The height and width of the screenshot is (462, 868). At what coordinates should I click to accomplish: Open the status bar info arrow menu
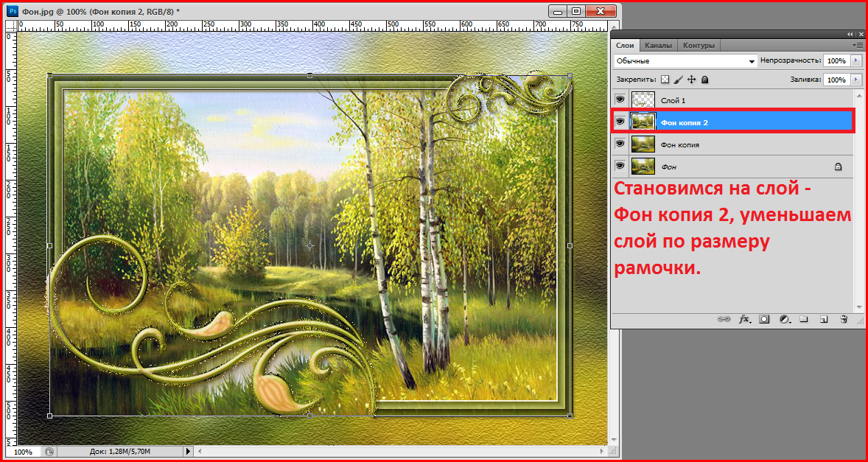(189, 452)
